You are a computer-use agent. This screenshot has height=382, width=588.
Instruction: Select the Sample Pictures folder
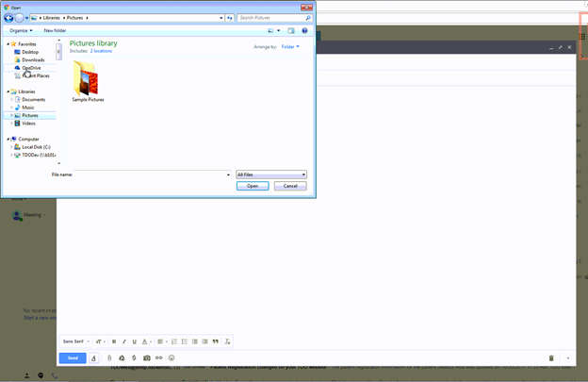tap(87, 82)
